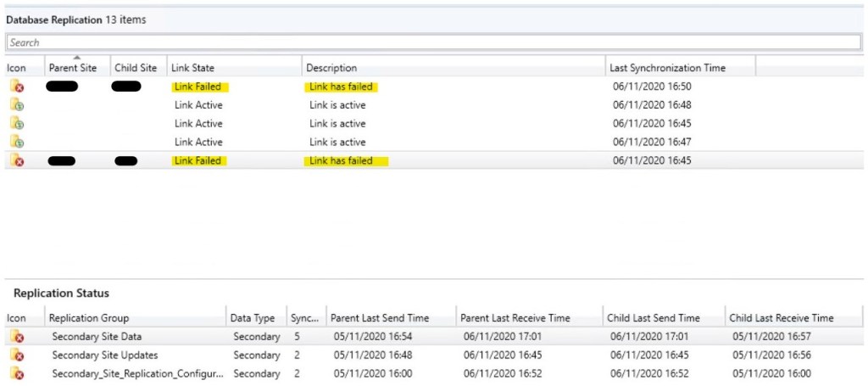Sort by Last Synchronization Time column header

(x=669, y=68)
